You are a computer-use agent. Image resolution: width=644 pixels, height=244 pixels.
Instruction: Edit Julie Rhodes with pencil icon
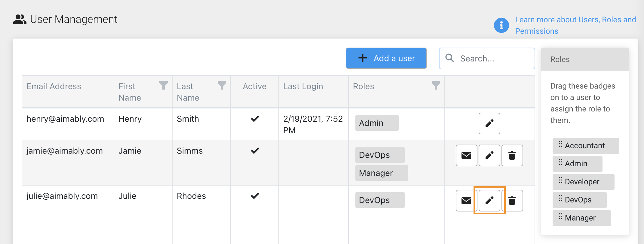(x=489, y=200)
